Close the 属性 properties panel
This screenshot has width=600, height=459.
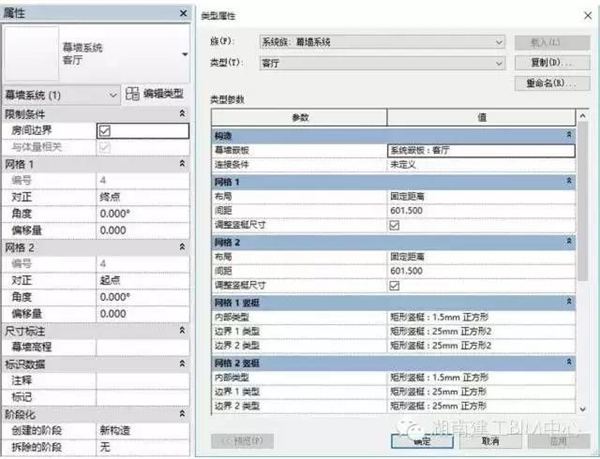pos(181,13)
